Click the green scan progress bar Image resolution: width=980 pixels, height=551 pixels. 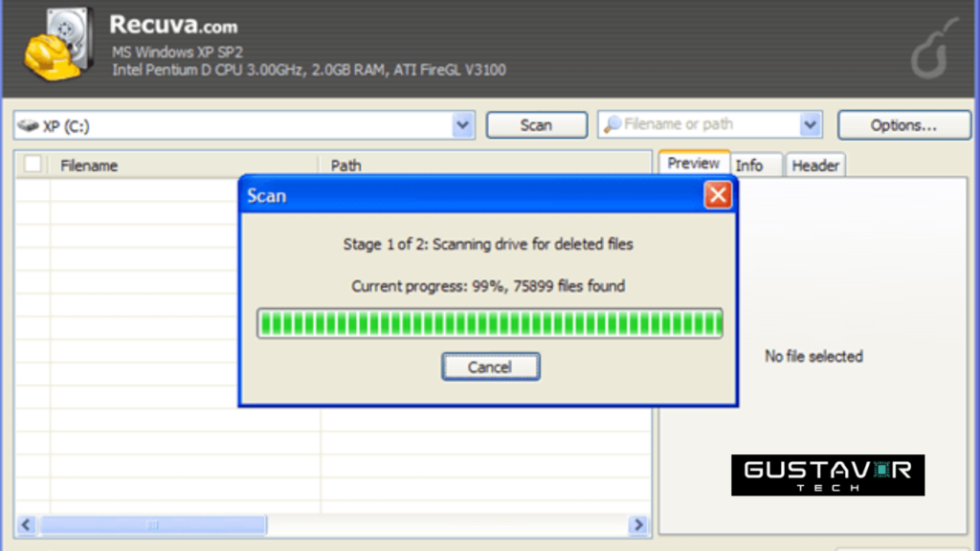pyautogui.click(x=490, y=323)
